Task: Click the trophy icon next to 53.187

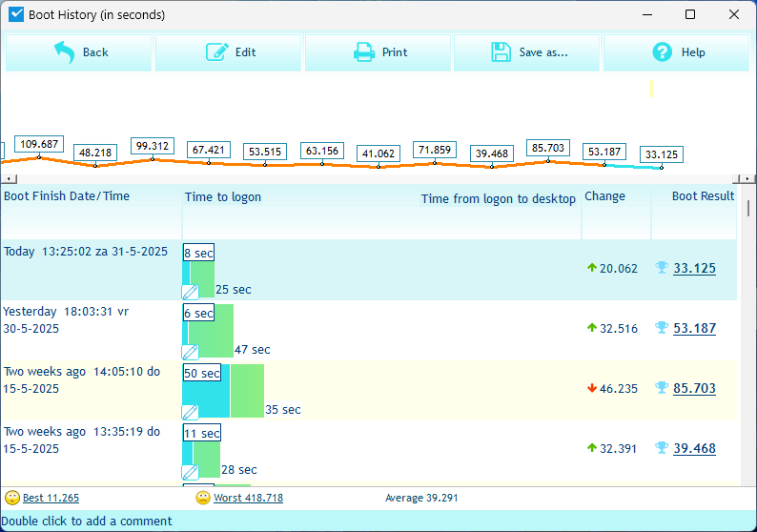Action: [x=662, y=328]
